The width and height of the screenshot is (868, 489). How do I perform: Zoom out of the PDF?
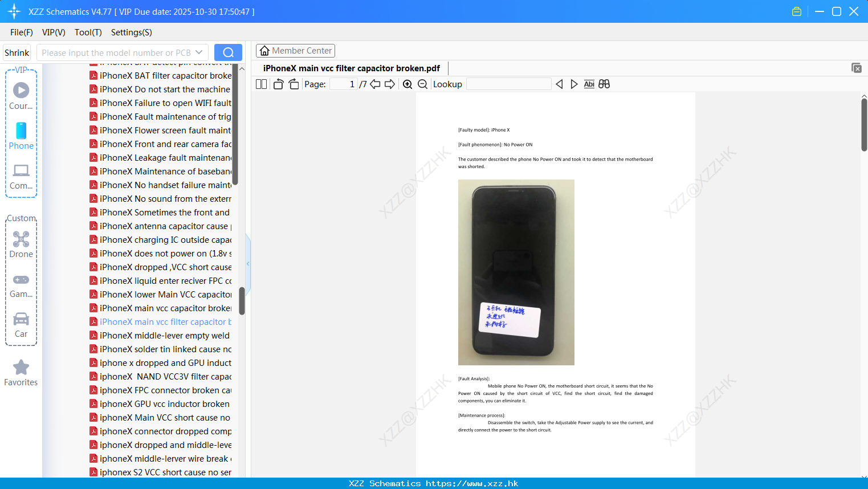[x=422, y=84]
